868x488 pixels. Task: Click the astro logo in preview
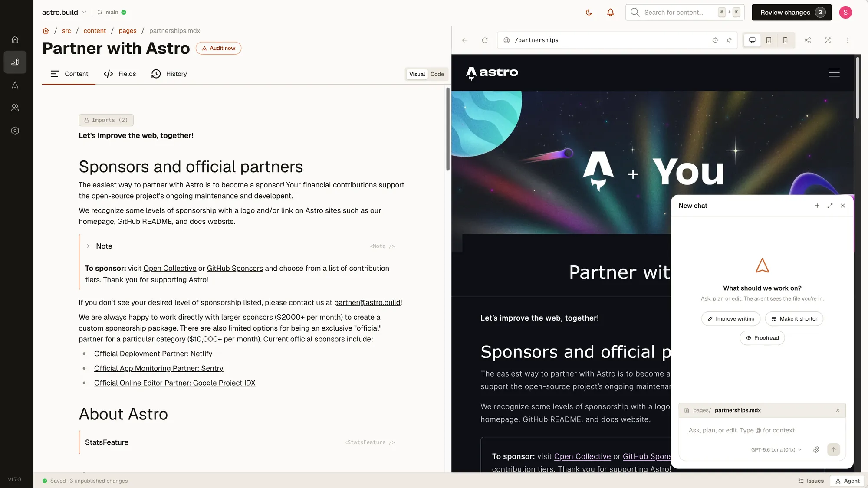click(x=492, y=73)
